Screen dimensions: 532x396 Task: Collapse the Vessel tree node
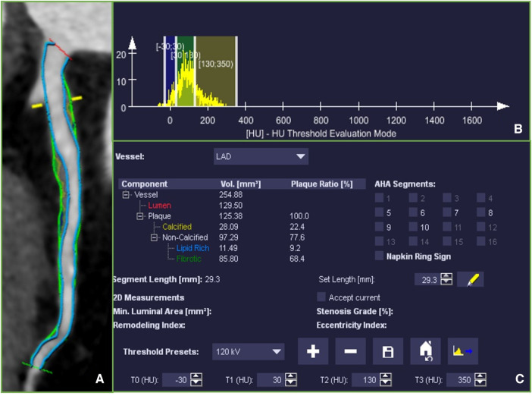126,195
